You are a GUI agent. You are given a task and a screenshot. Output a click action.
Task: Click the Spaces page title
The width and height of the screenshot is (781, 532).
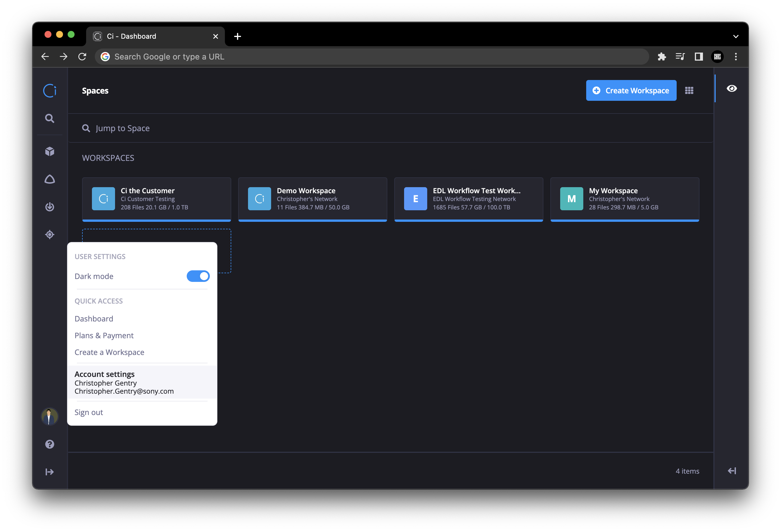[95, 91]
